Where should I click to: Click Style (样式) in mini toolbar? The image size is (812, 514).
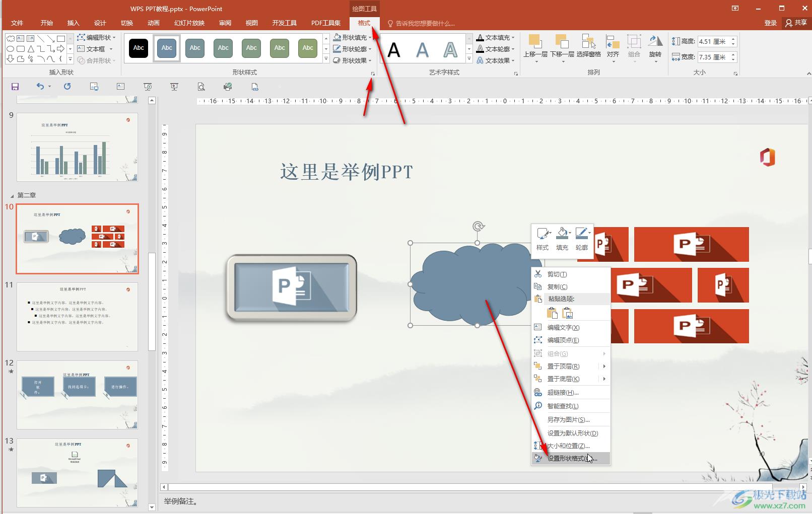543,239
